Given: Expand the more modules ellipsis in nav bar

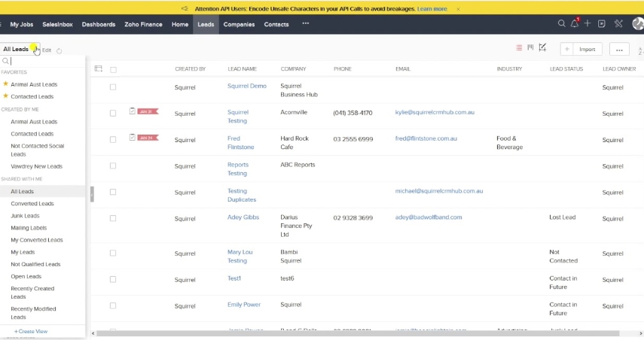Looking at the screenshot, I should tap(306, 23).
